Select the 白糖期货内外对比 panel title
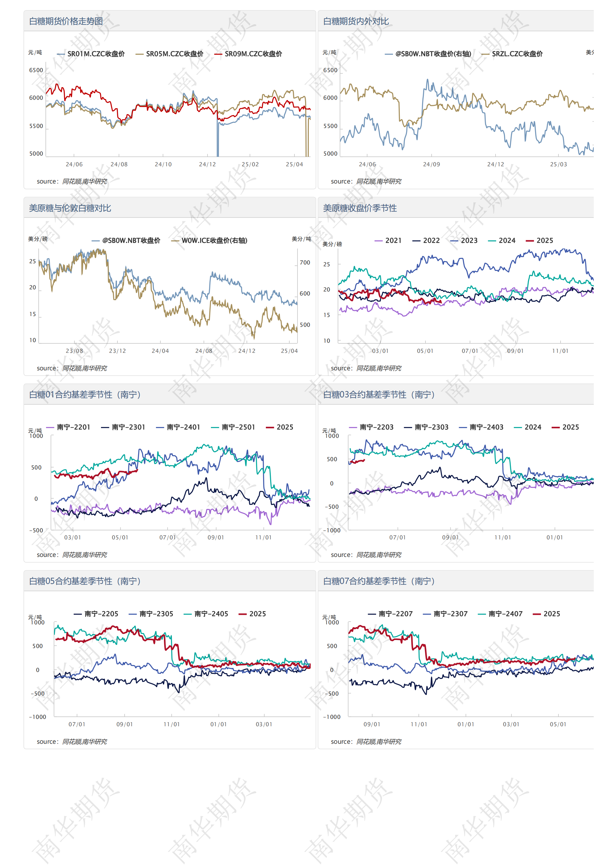 point(356,21)
